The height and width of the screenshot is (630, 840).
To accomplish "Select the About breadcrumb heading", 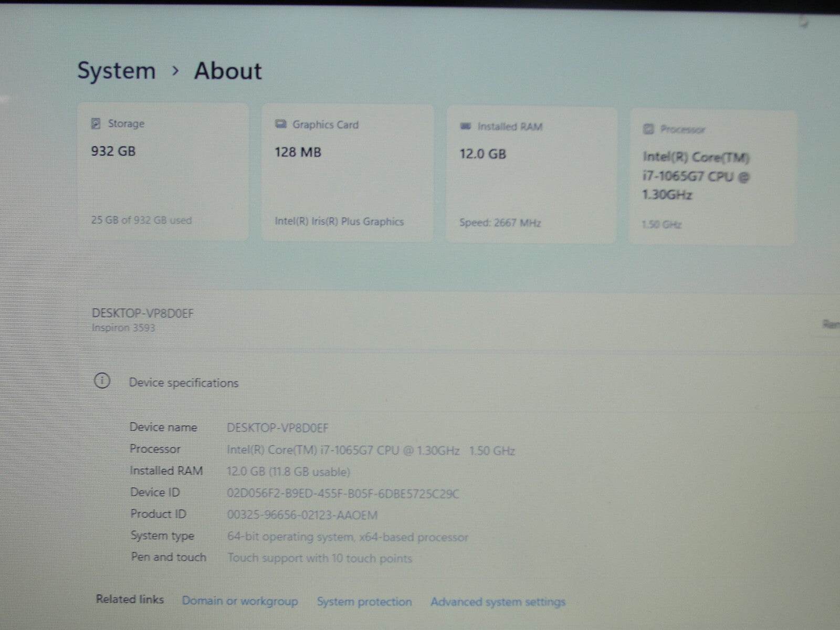I will point(228,70).
